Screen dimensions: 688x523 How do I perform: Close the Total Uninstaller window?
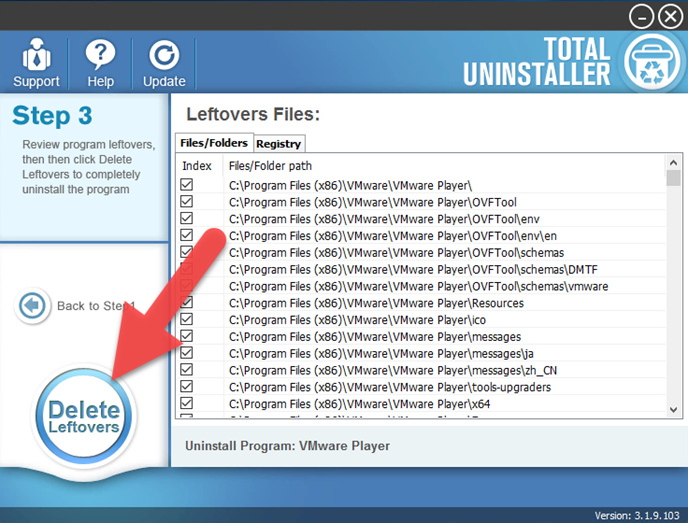pyautogui.click(x=670, y=17)
